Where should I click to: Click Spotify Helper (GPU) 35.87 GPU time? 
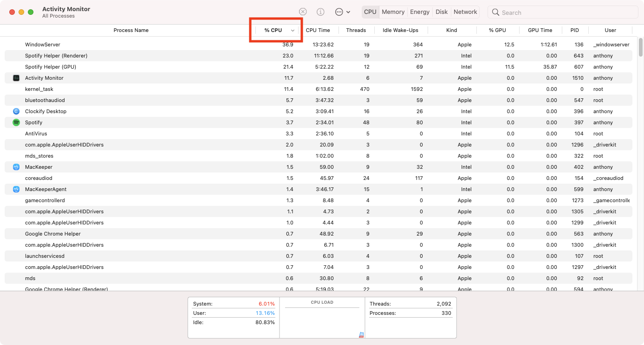[x=550, y=67]
